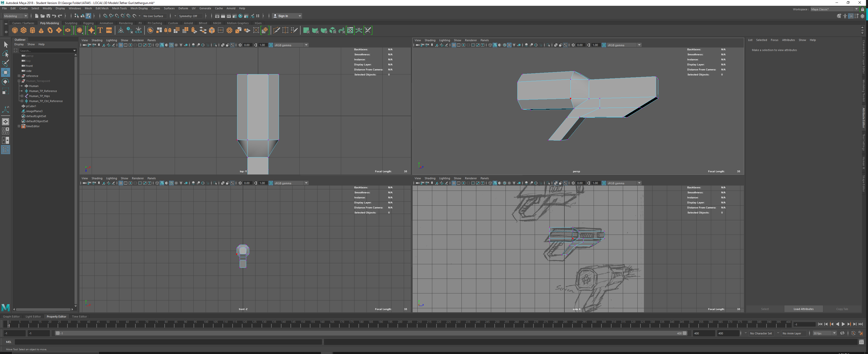This screenshot has width=868, height=354.
Task: Activate the Lasso select tool
Action: tap(5, 54)
